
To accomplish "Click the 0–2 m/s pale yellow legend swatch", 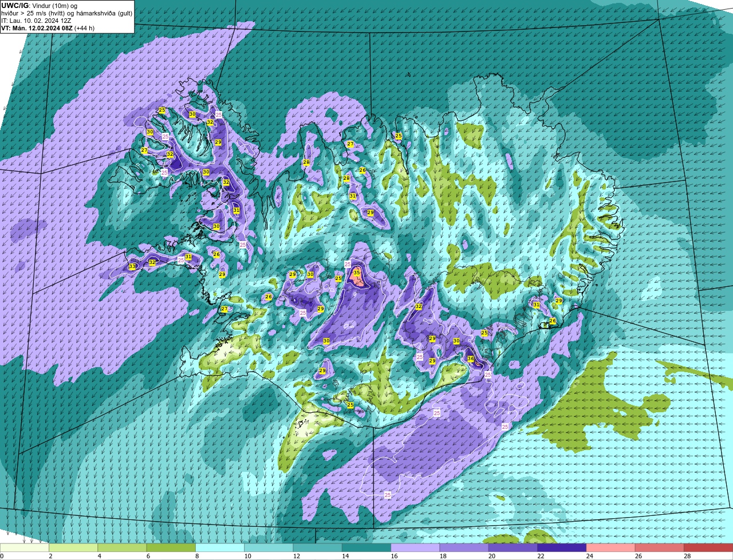I will tap(25, 548).
